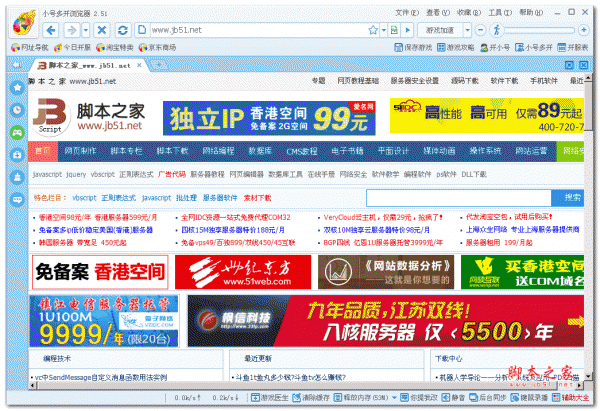Open the 查看(V) menu
The image size is (600, 411).
coord(438,13)
